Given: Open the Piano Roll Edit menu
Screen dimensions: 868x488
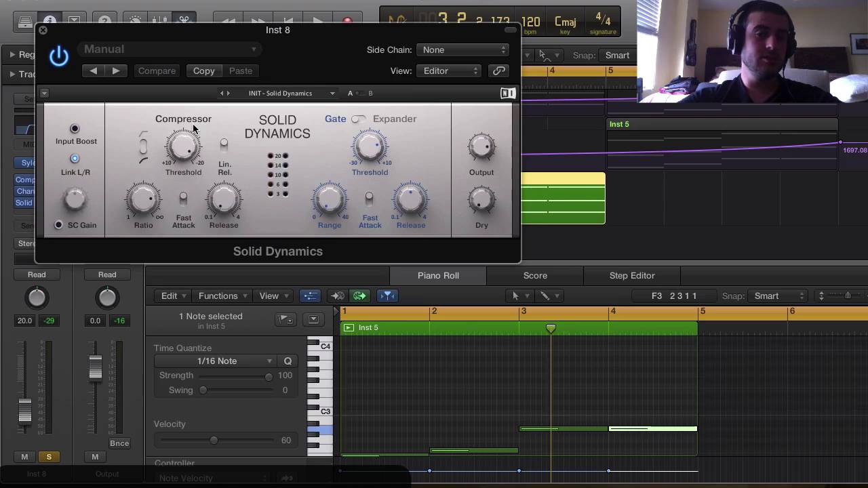Looking at the screenshot, I should click(172, 296).
